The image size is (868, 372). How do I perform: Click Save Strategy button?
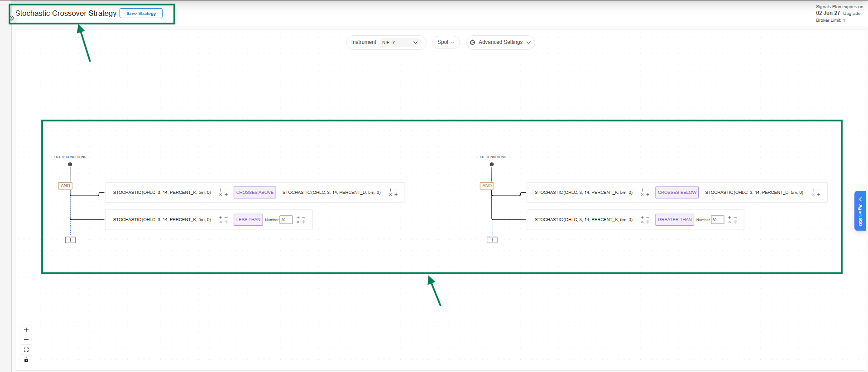pos(141,14)
